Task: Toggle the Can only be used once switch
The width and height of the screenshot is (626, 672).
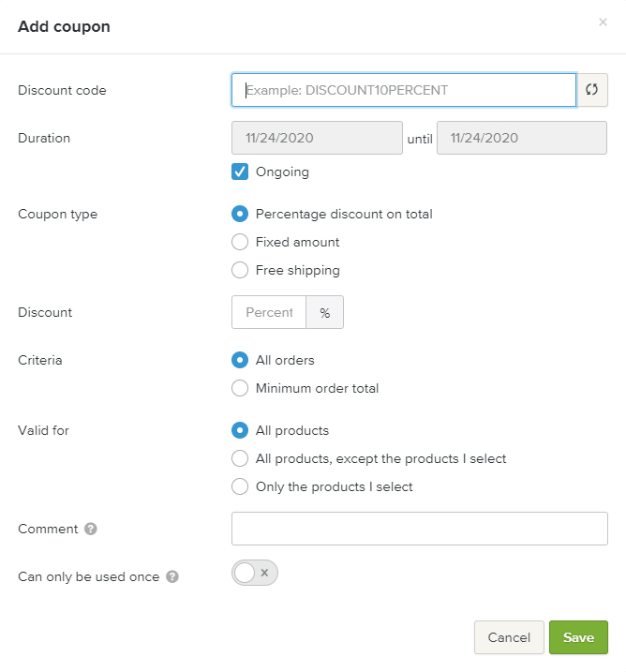Action: click(255, 573)
